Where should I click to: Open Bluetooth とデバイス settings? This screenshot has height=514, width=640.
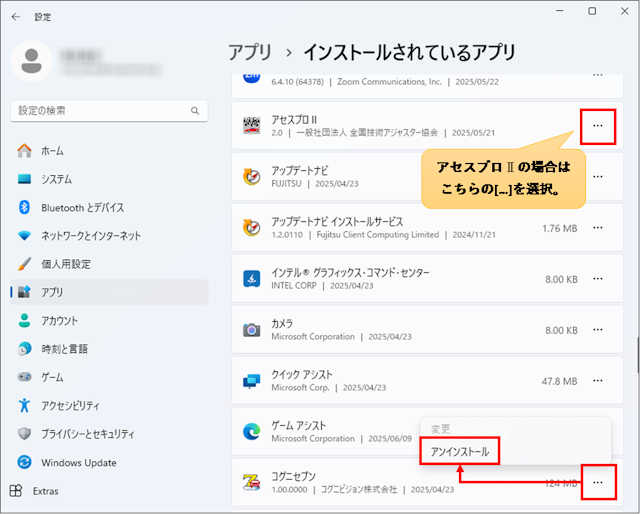[x=109, y=207]
